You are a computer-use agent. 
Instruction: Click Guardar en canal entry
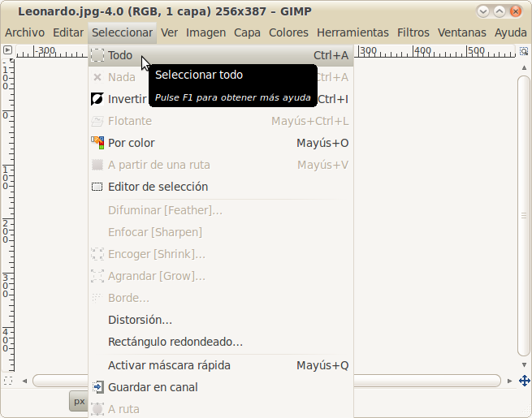[221, 387]
